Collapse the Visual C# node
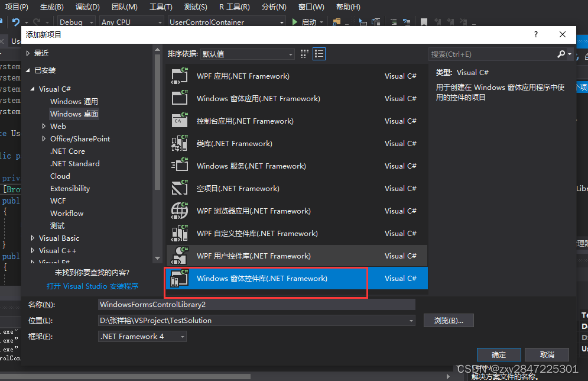Screen dimensions: 588x381 click(x=34, y=89)
